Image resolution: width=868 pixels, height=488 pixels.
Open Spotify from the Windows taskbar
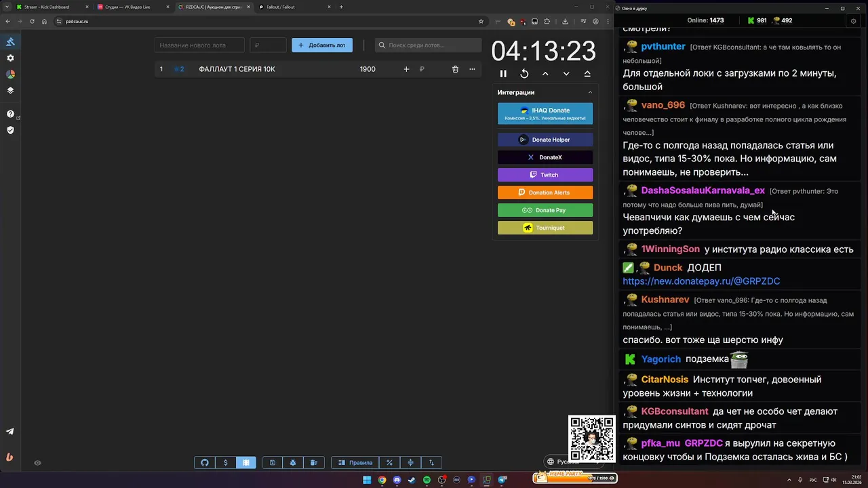(x=427, y=480)
